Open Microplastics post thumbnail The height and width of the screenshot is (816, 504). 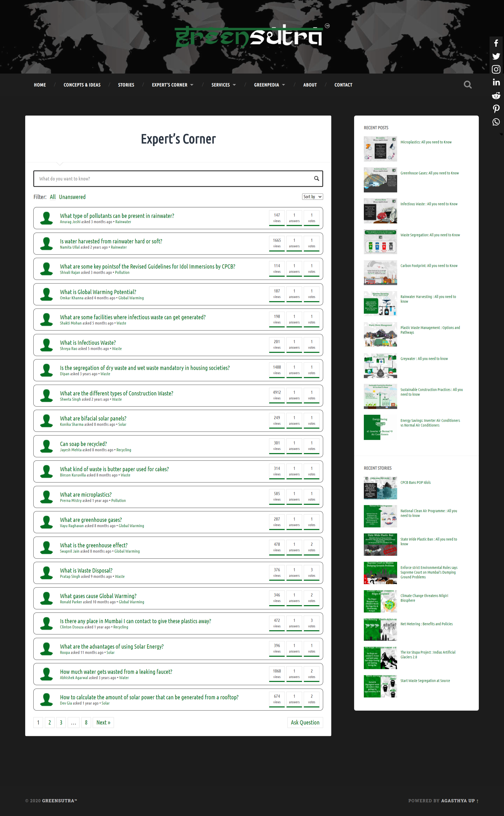click(380, 149)
